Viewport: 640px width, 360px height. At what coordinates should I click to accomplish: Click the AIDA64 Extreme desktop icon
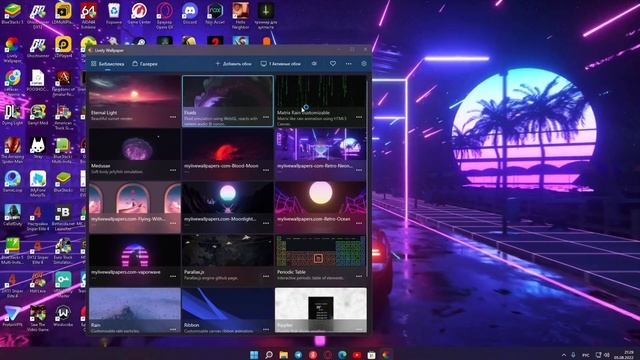click(x=88, y=16)
